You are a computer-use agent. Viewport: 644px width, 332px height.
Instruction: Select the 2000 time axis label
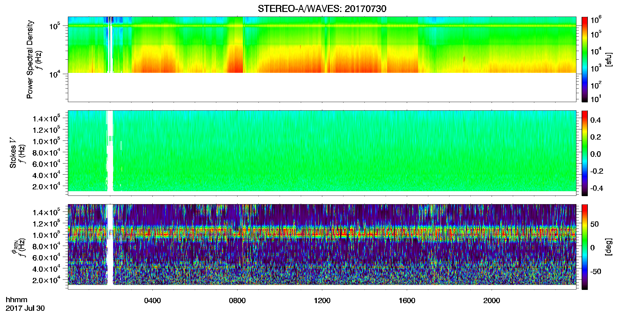[492, 301]
